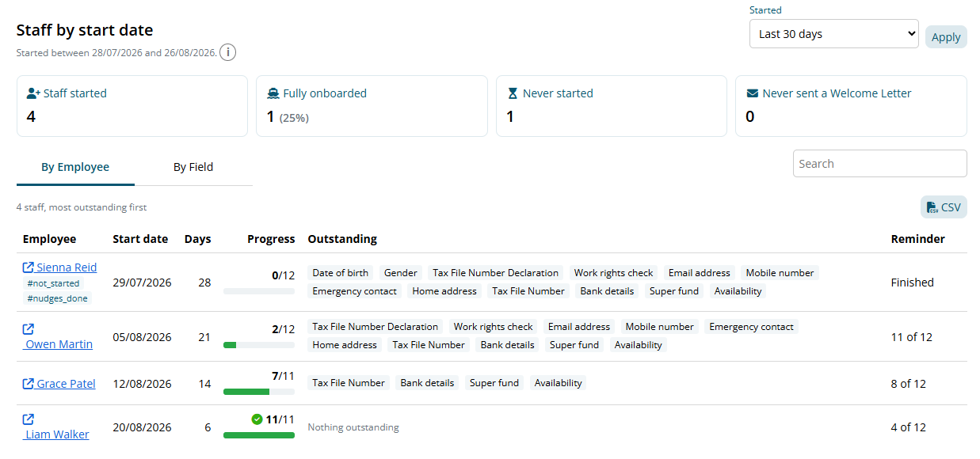The image size is (980, 459).
Task: Click Grace Patel's Super fund tag
Action: 494,383
